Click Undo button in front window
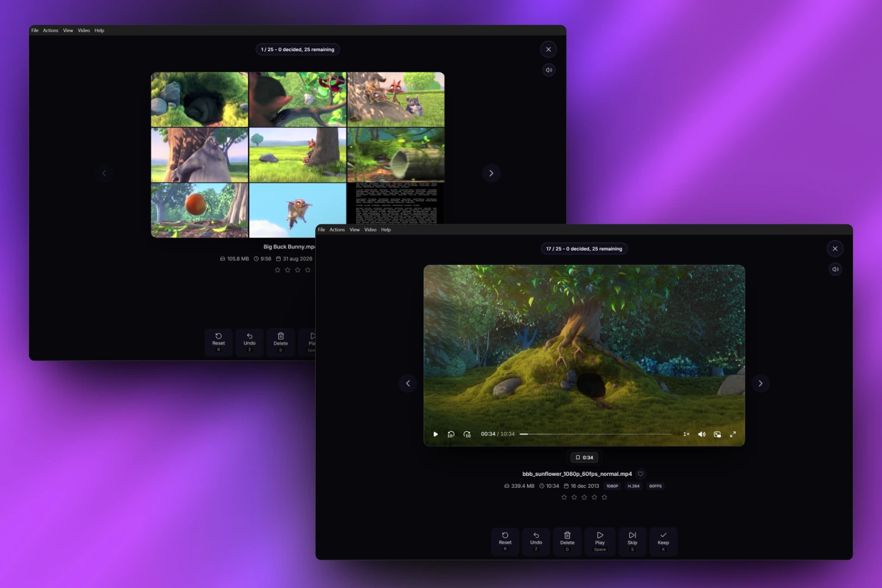Screen dimensions: 882x588 tap(536, 541)
